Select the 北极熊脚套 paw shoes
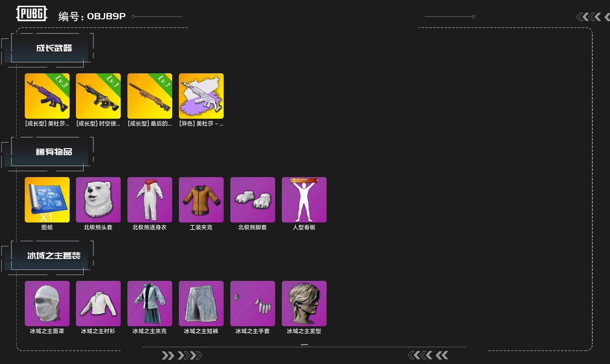610x364 pixels. tap(253, 200)
